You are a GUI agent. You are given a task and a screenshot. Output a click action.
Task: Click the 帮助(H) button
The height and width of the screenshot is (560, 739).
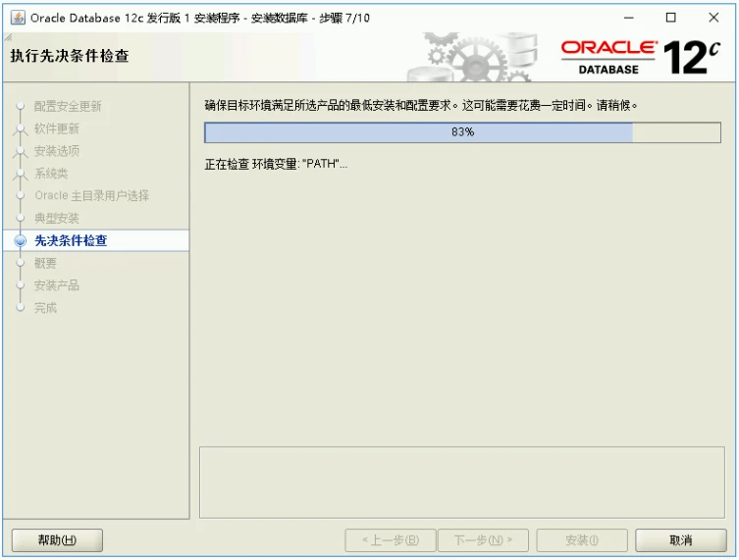[57, 539]
